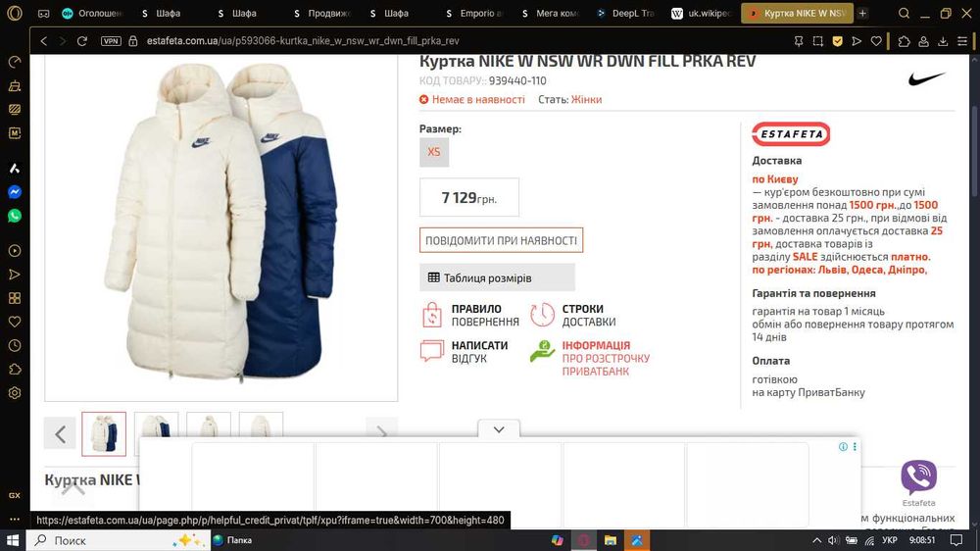Open the M mods icon in sidebar
Viewport: 980px width, 551px height.
(15, 133)
